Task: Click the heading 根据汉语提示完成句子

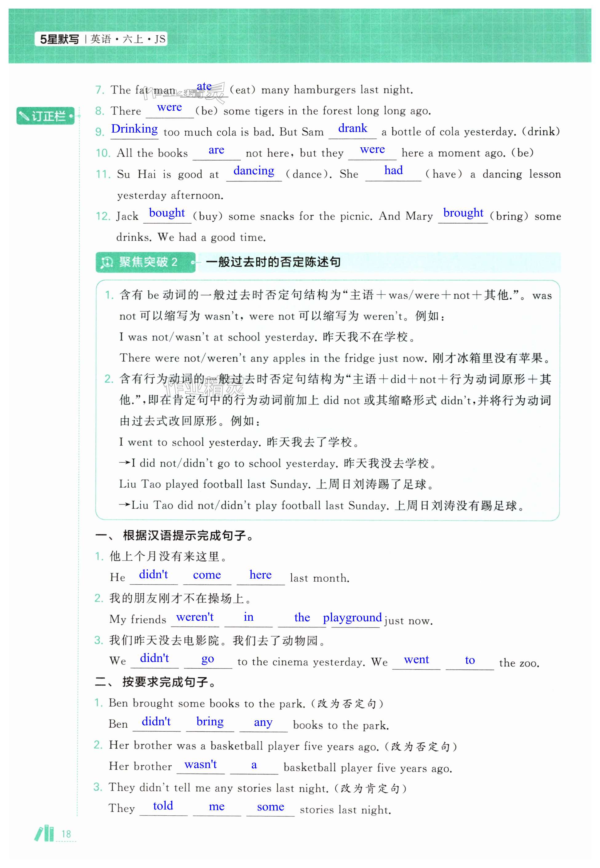Action: 188,535
